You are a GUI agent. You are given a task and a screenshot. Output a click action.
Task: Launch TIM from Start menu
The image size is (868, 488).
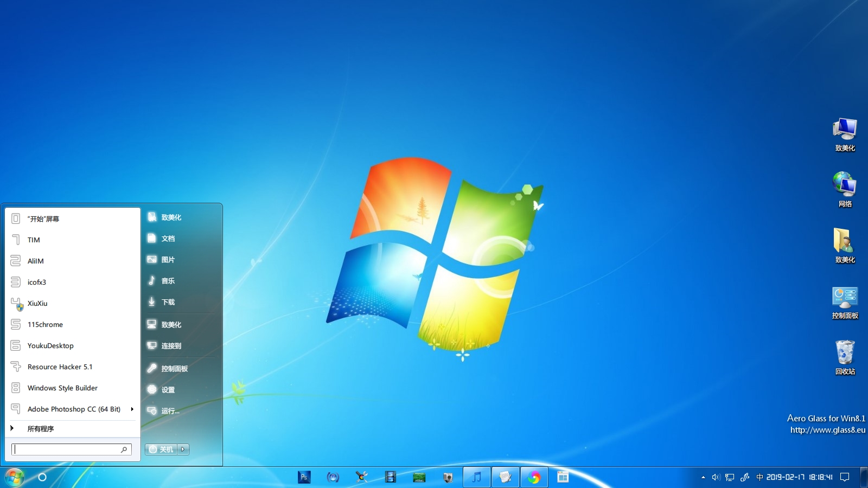pyautogui.click(x=73, y=240)
